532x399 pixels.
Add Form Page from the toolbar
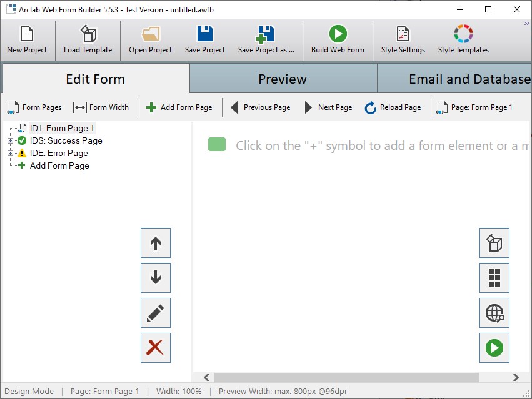(180, 107)
